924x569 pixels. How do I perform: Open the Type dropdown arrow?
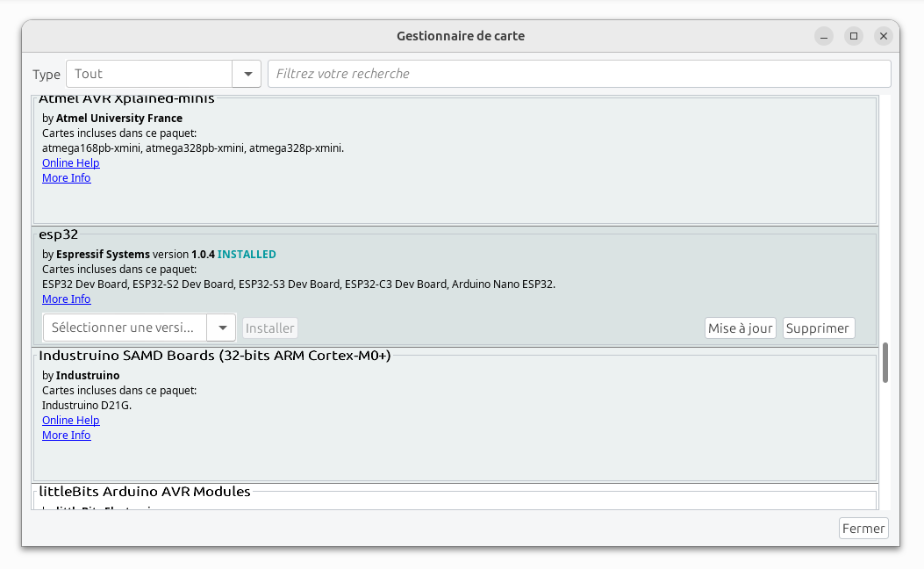click(x=247, y=74)
